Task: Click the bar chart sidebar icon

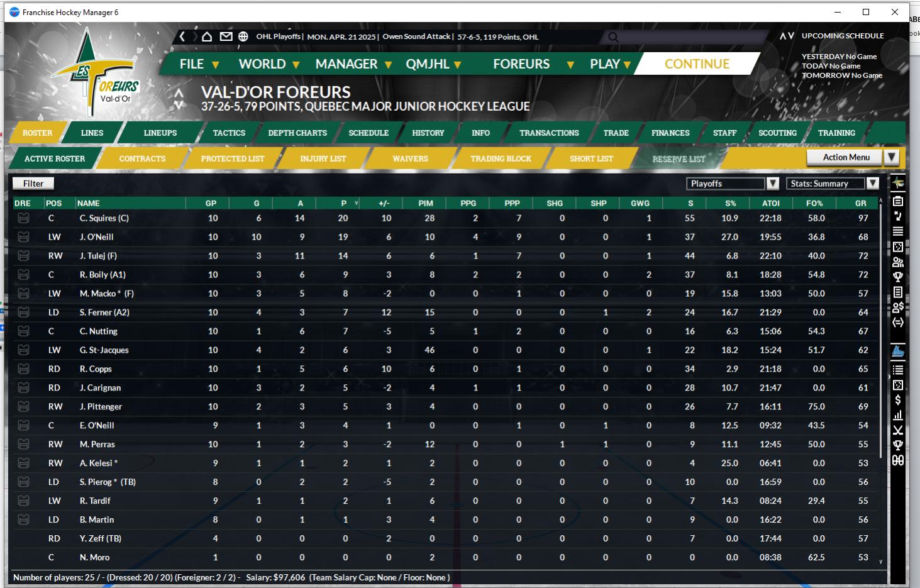Action: [x=898, y=415]
